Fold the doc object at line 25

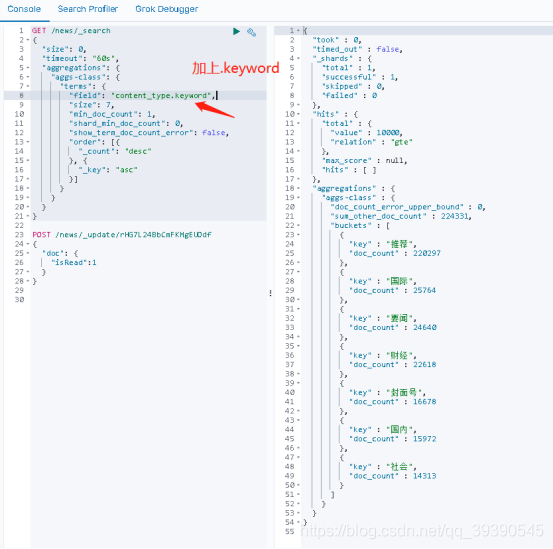tap(28, 253)
